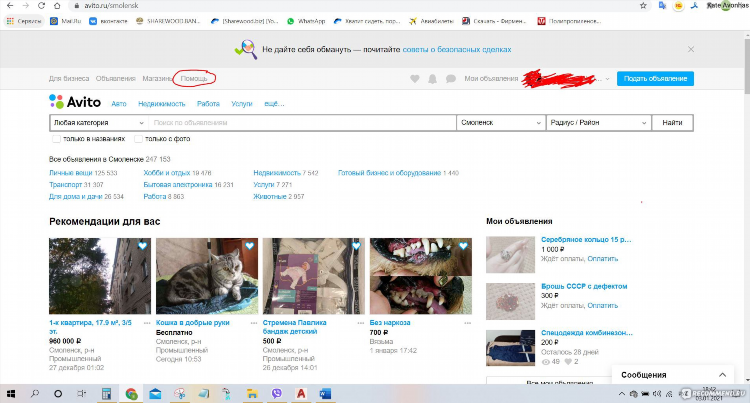The width and height of the screenshot is (750, 403).
Task: Select the Авто category tab
Action: point(119,104)
